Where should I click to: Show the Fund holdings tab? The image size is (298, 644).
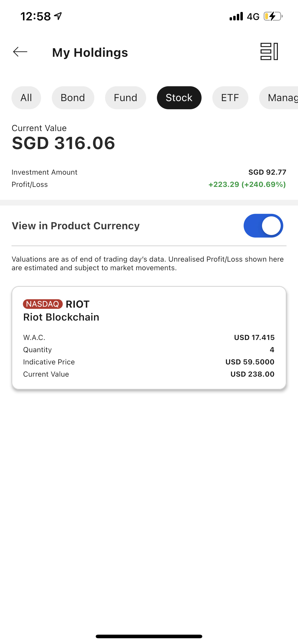125,98
